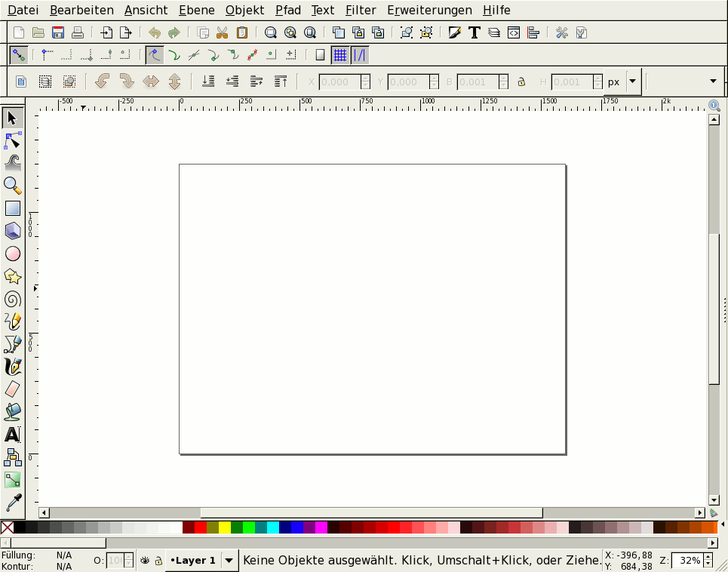Open the Erweiterungen menu
Screen dimensions: 728x572
click(x=429, y=11)
